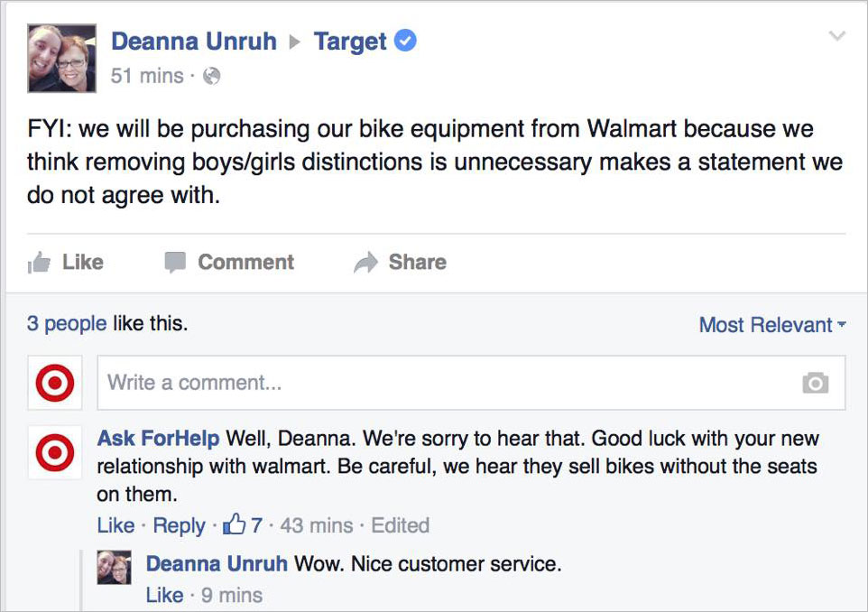Click the Comment speech bubble button
868x612 pixels.
(x=229, y=263)
